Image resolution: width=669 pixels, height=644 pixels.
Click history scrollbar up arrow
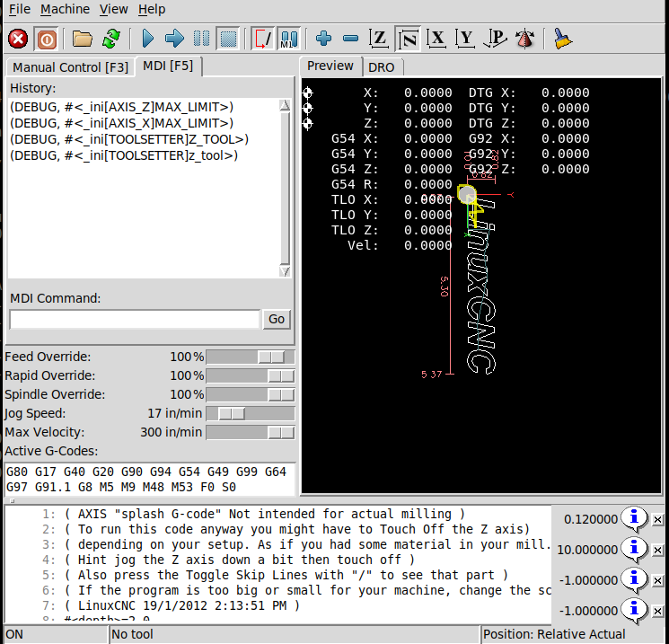[x=285, y=105]
